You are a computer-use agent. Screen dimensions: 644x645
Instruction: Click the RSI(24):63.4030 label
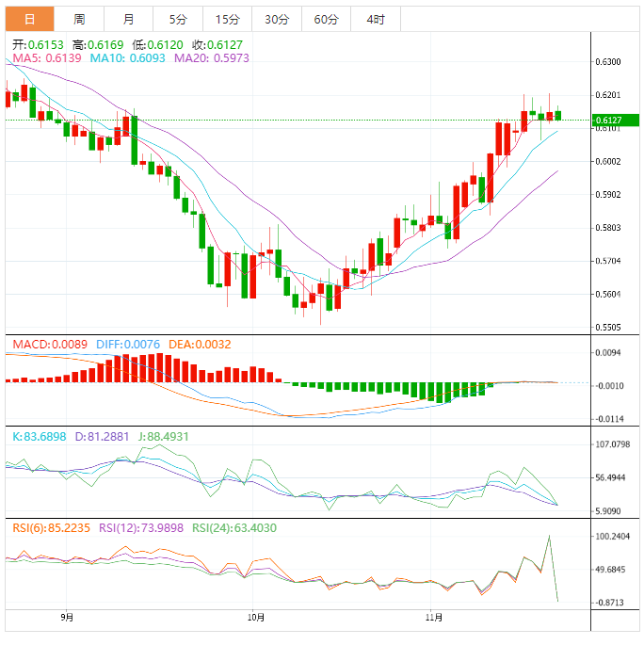point(234,527)
